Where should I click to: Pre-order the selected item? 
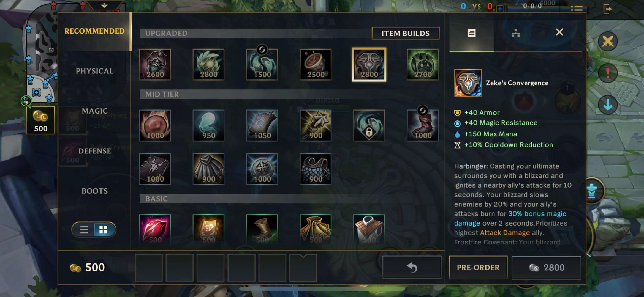478,267
